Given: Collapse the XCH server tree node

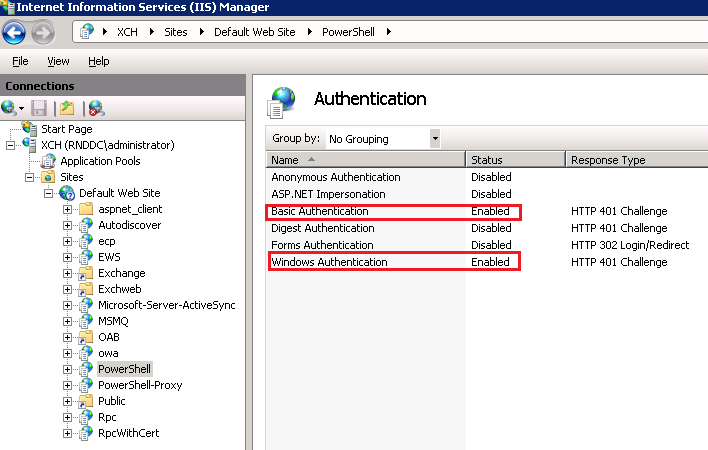Looking at the screenshot, I should pos(10,145).
